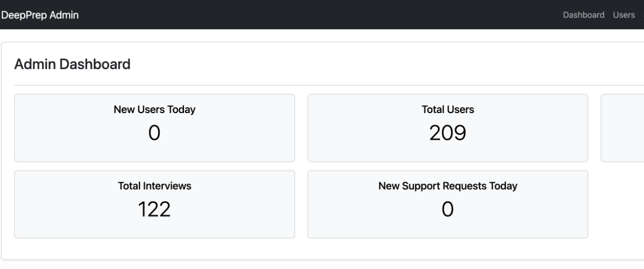The width and height of the screenshot is (644, 269).
Task: Click the cut-off nav item after Users
Action: tap(642, 15)
